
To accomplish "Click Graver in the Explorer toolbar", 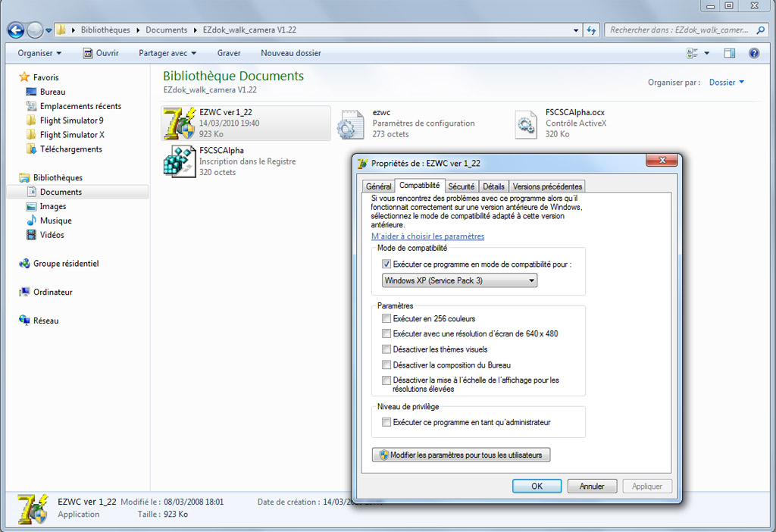I will pyautogui.click(x=229, y=53).
